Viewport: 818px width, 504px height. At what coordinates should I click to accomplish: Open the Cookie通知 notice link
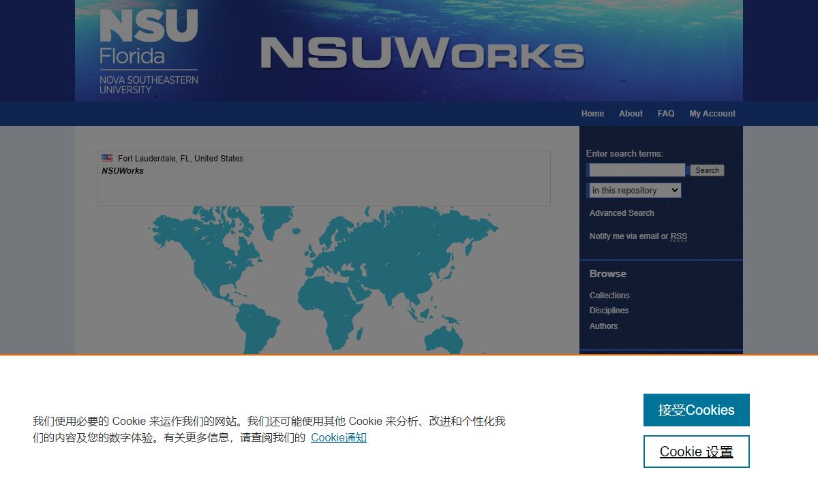[339, 437]
